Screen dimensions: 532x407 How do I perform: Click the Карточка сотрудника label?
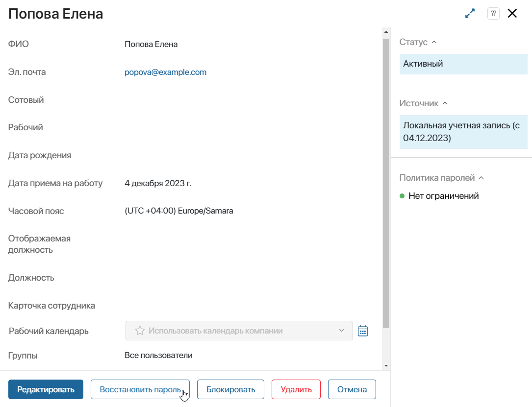pyautogui.click(x=51, y=306)
